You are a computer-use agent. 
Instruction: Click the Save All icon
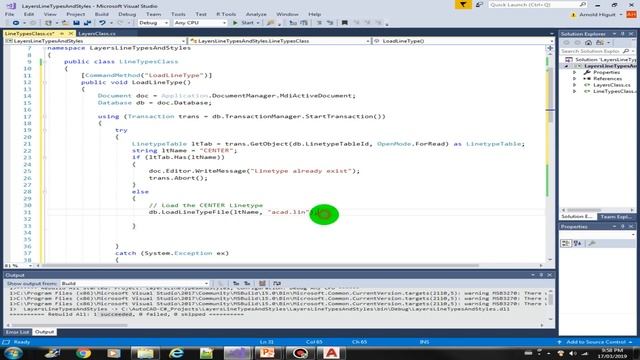click(x=87, y=23)
